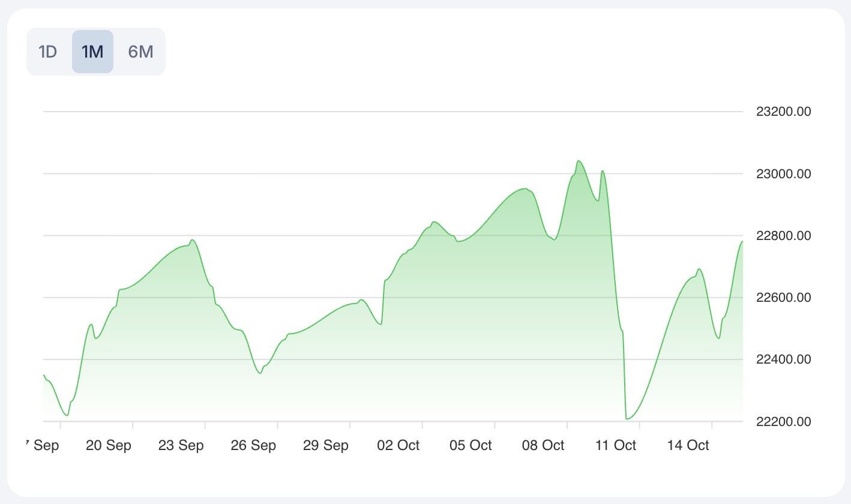Select the 02 Oct axis label
851x504 pixels.
coord(398,445)
